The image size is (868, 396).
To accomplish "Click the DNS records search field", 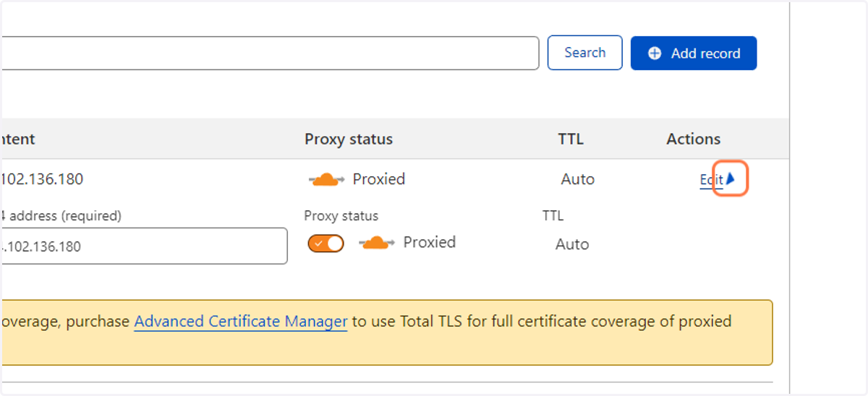I will (269, 53).
